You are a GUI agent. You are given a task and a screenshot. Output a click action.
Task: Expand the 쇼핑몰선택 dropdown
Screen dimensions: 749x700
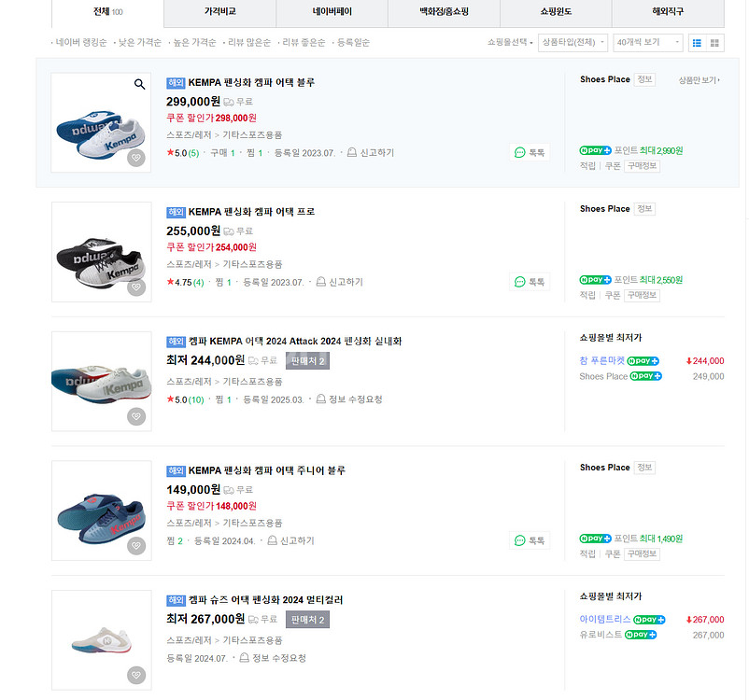(511, 43)
